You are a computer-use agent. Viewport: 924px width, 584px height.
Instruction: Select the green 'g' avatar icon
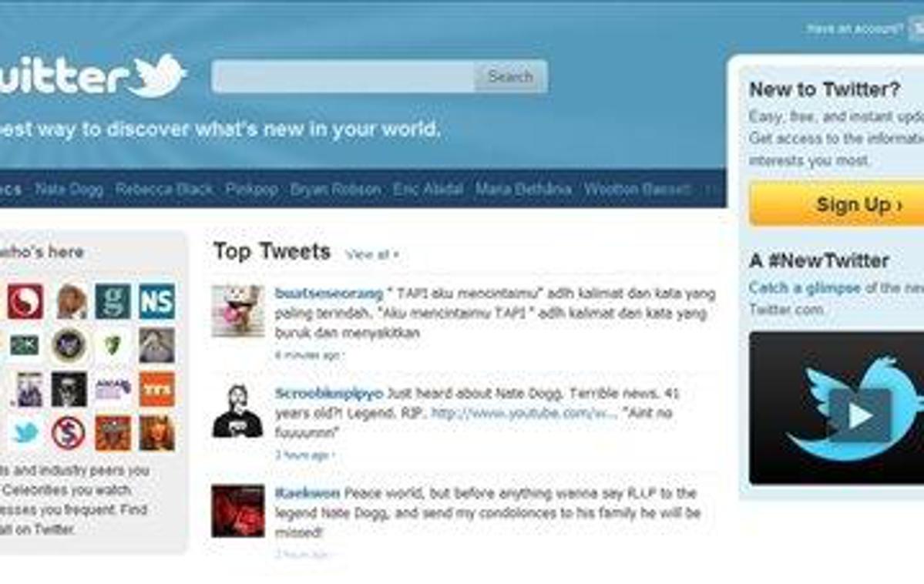pyautogui.click(x=113, y=301)
